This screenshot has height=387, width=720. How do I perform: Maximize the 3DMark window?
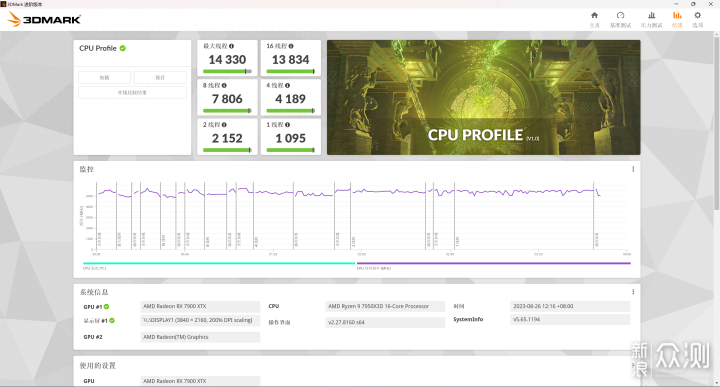pyautogui.click(x=693, y=4)
